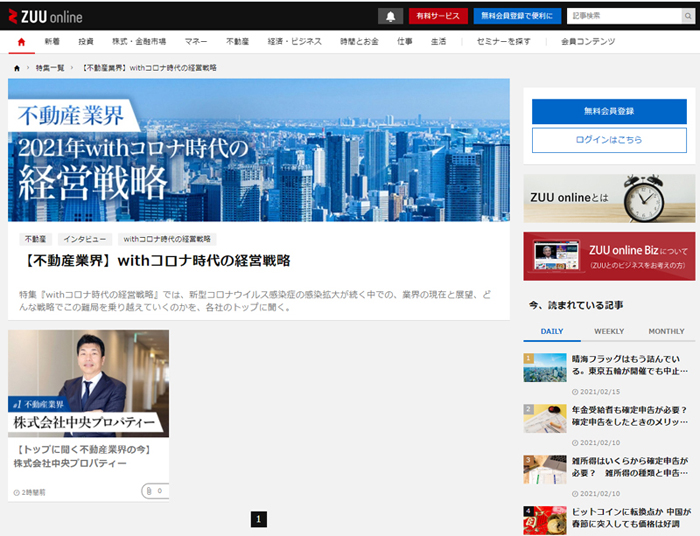Open the ZUU onlineとは banner
Viewport: 700px width, 536px height.
[x=609, y=198]
